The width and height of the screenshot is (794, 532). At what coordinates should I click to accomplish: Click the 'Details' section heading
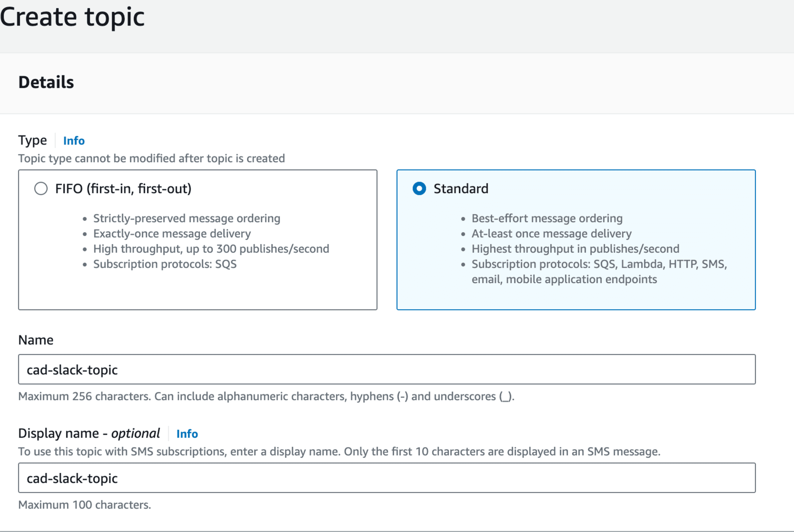point(46,82)
